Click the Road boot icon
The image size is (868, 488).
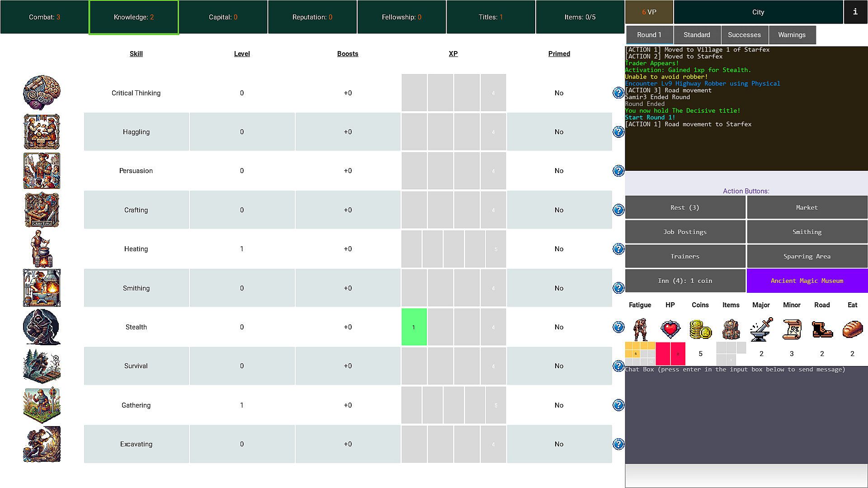(821, 329)
